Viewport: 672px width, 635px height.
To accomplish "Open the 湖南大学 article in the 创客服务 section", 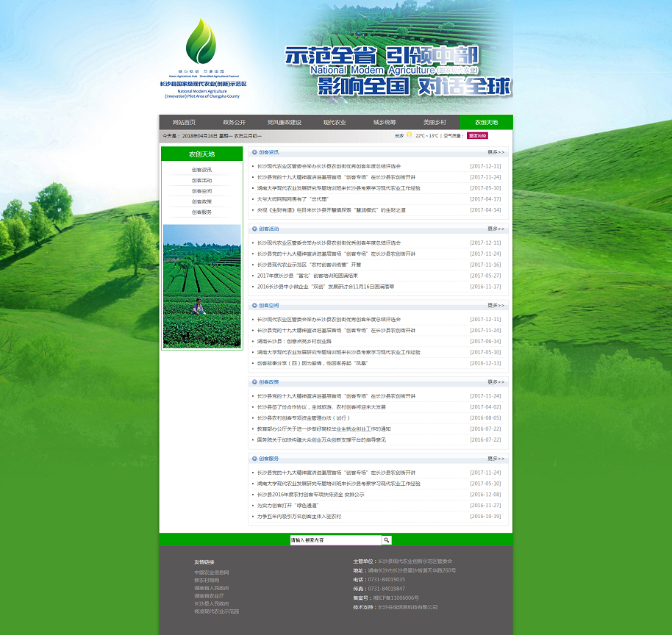I will (338, 484).
